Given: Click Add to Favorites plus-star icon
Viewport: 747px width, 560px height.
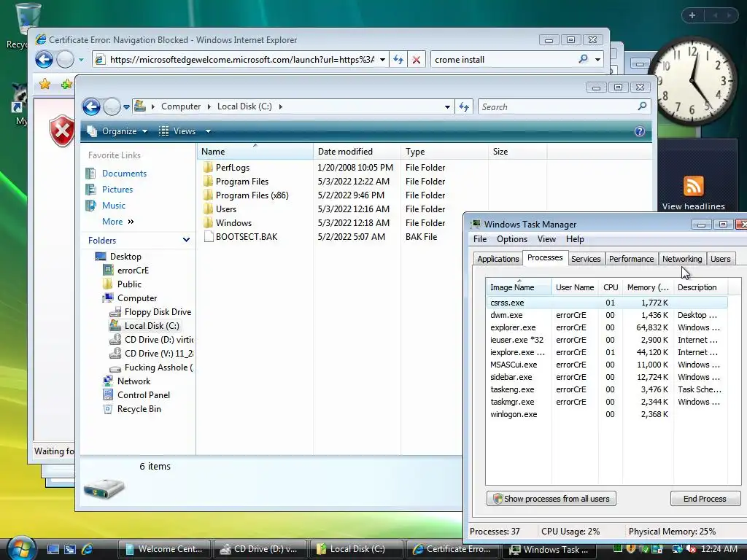Looking at the screenshot, I should (x=66, y=85).
